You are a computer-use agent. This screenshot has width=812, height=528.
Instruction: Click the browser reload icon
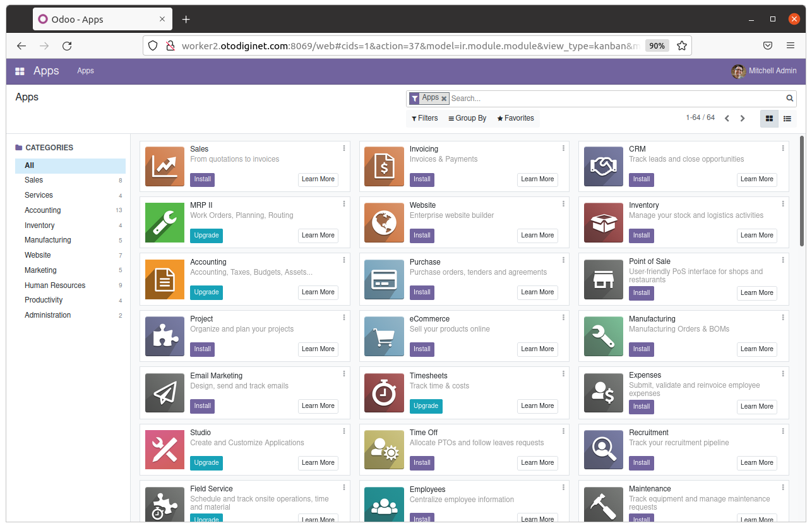pos(67,45)
